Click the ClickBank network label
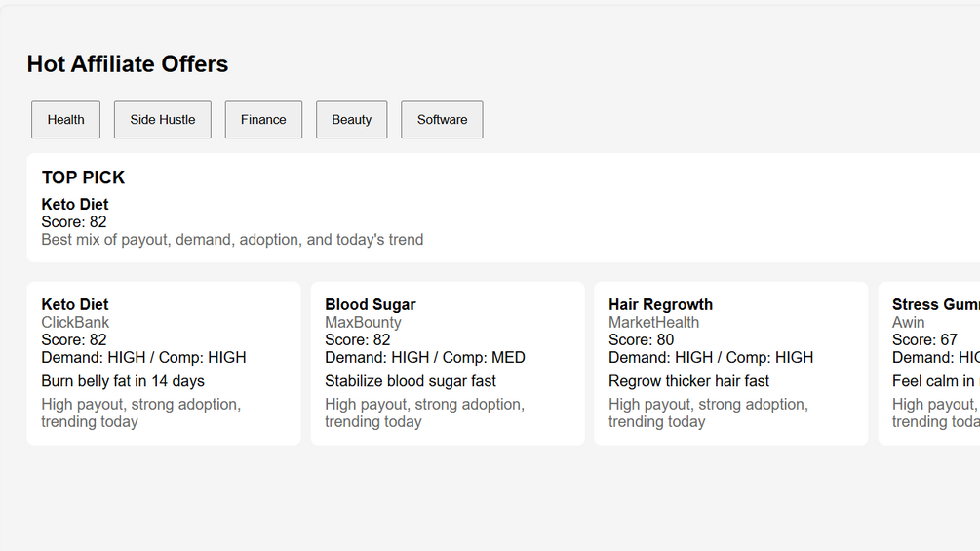Screen dimensions: 980x551 tap(75, 322)
